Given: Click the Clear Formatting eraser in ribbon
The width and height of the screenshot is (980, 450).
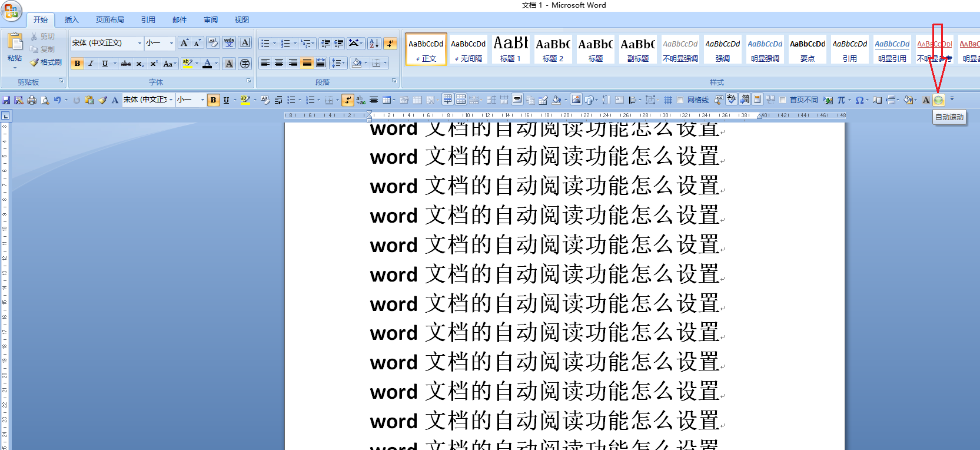Looking at the screenshot, I should pyautogui.click(x=213, y=43).
